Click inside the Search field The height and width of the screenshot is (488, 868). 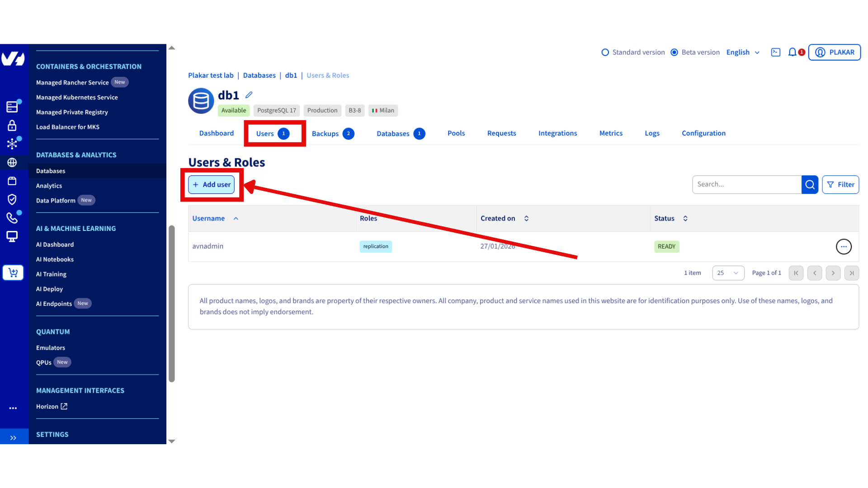[746, 184]
